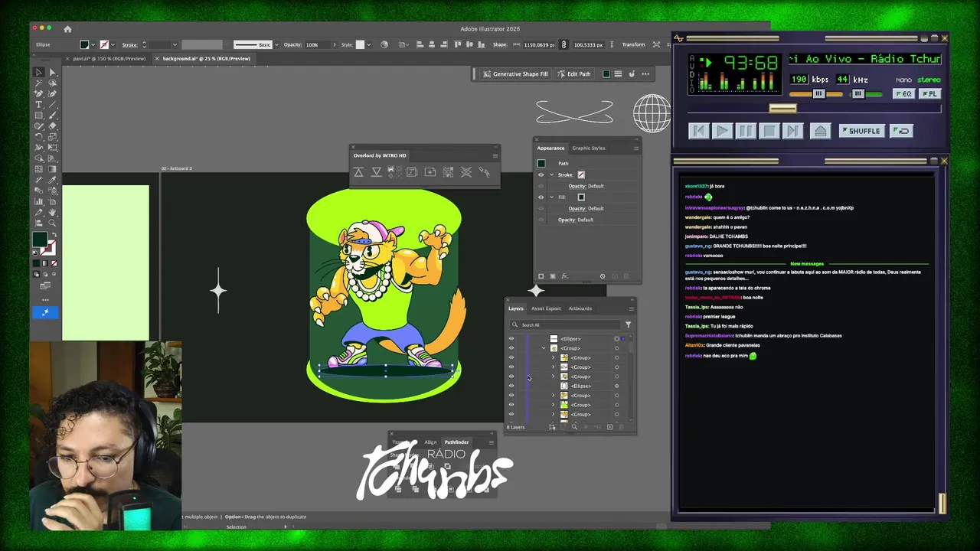Toggle repeat button beside SHUFFLE

[901, 131]
